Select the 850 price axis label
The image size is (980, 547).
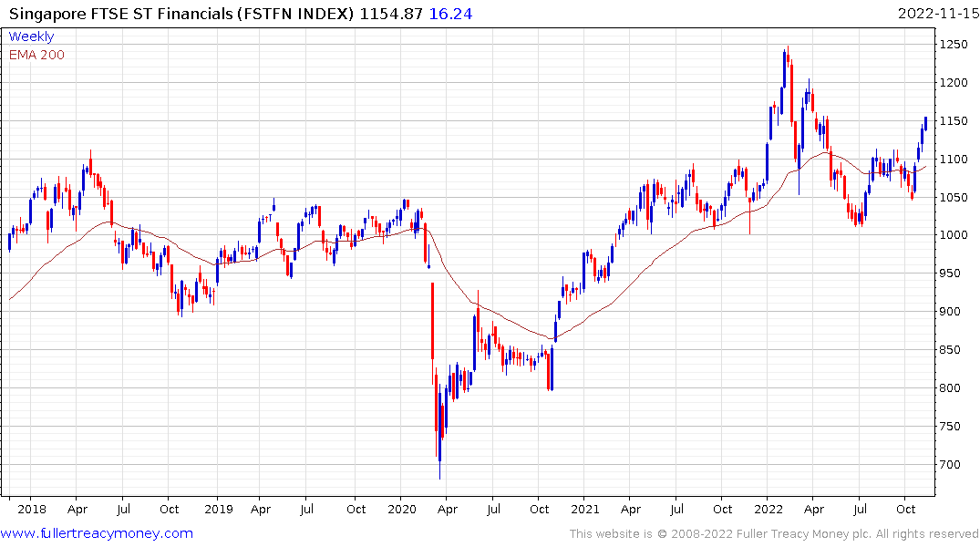click(x=951, y=349)
